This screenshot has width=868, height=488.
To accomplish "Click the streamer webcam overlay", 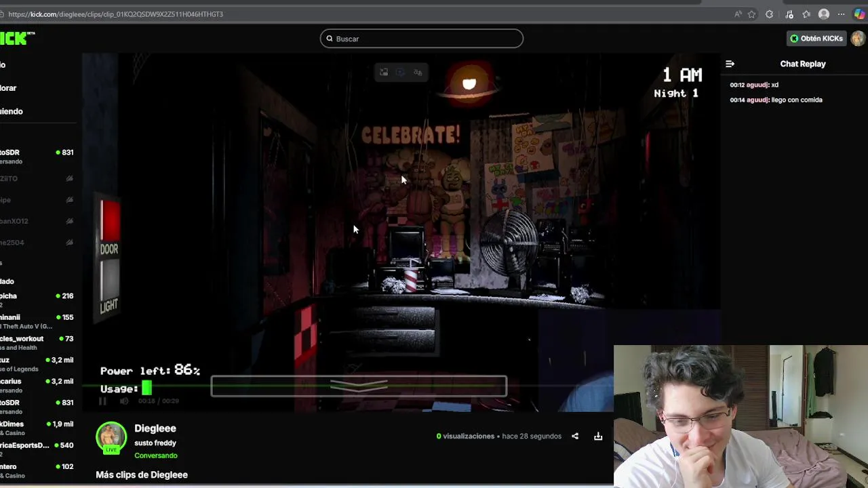I will click(741, 416).
